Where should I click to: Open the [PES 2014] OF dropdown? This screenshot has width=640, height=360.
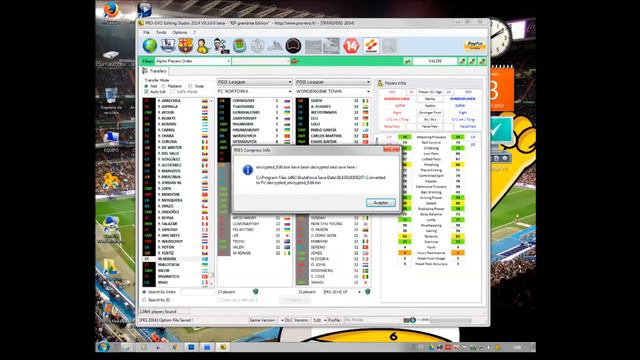pos(342,292)
